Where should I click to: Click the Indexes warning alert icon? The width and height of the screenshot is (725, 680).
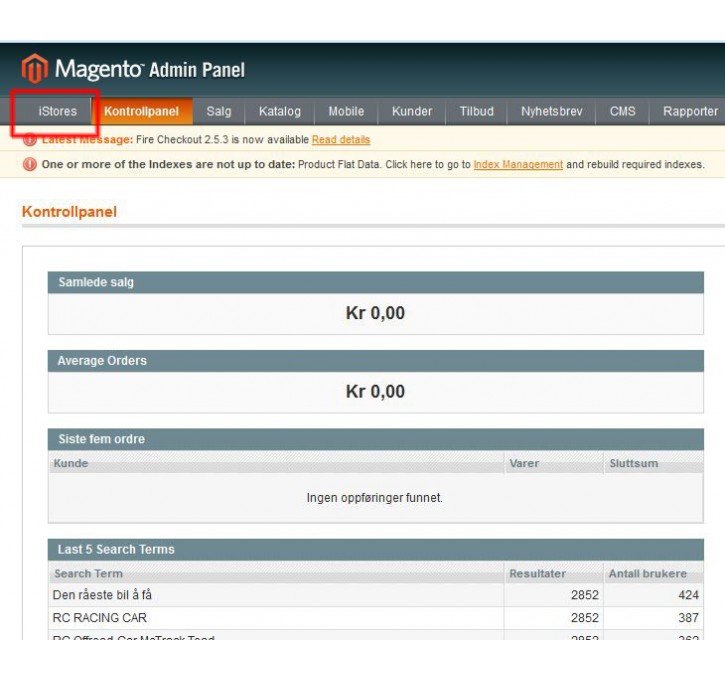point(30,164)
